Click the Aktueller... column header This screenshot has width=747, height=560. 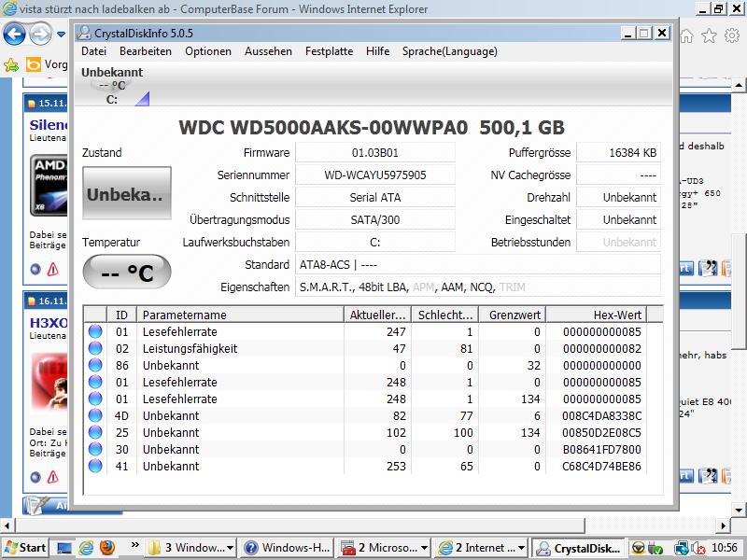(377, 315)
